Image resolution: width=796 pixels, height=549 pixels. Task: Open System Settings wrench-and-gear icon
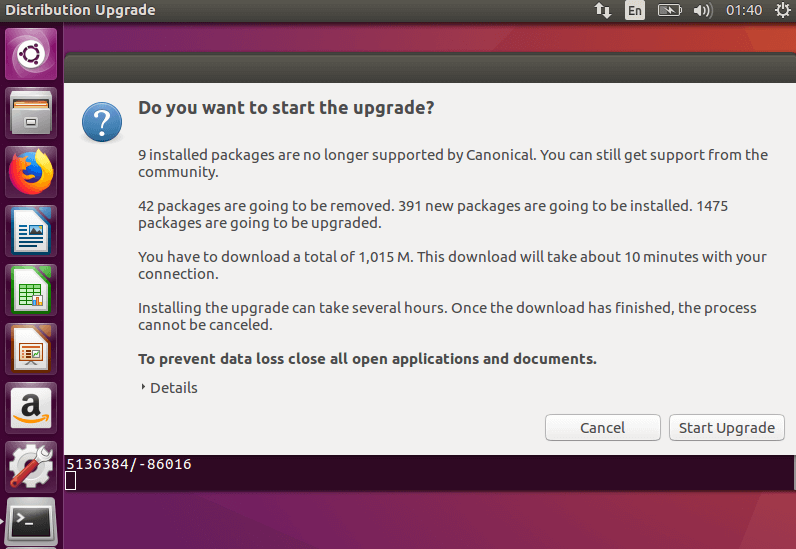click(31, 466)
